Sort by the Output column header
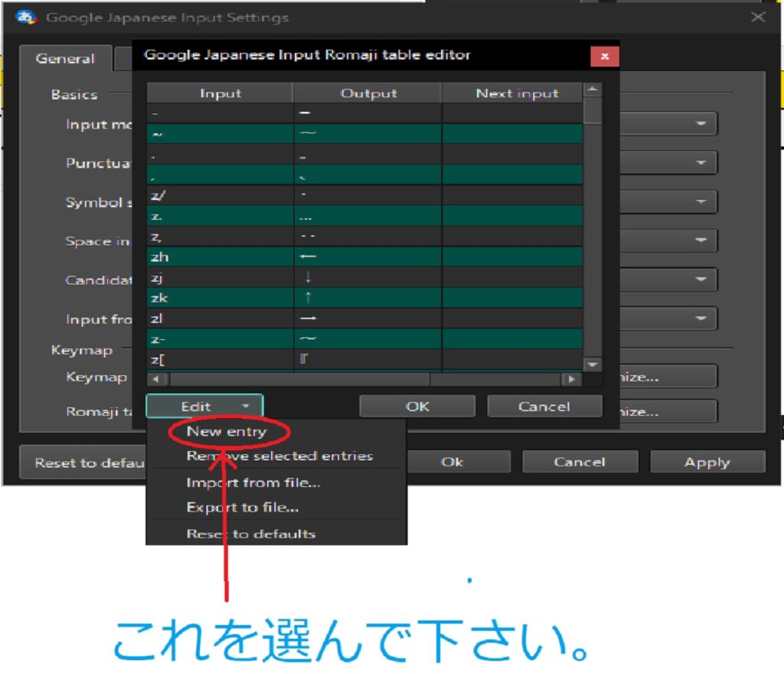Screen dimensions: 784x674 click(368, 93)
